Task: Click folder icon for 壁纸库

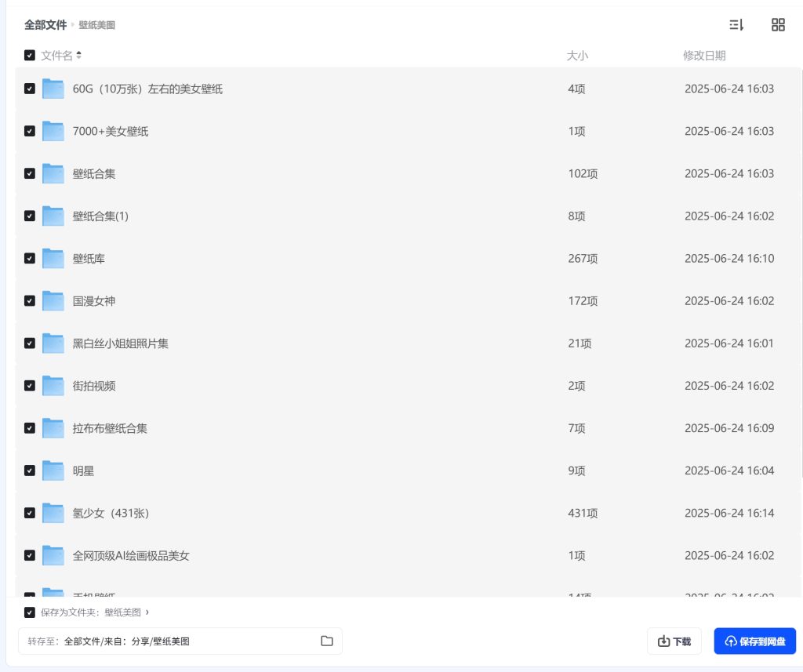Action: pyautogui.click(x=53, y=259)
